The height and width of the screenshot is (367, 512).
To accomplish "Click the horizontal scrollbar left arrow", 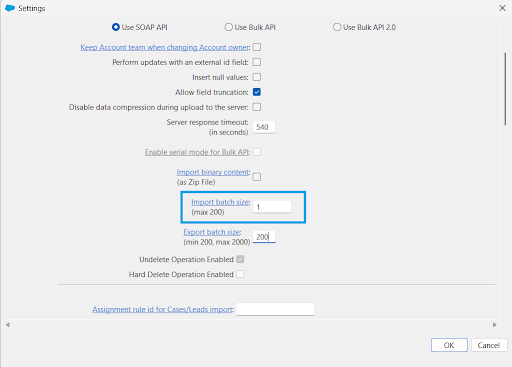I will (x=8, y=325).
